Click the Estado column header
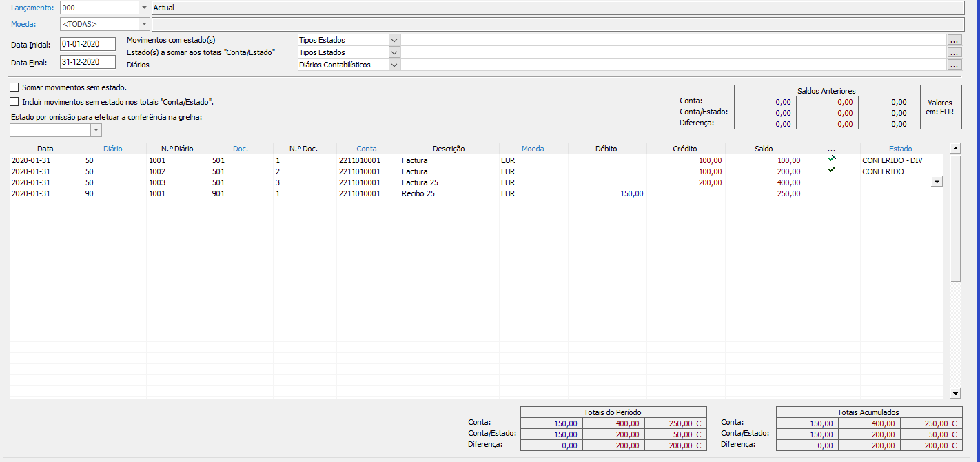980x462 pixels. (900, 149)
